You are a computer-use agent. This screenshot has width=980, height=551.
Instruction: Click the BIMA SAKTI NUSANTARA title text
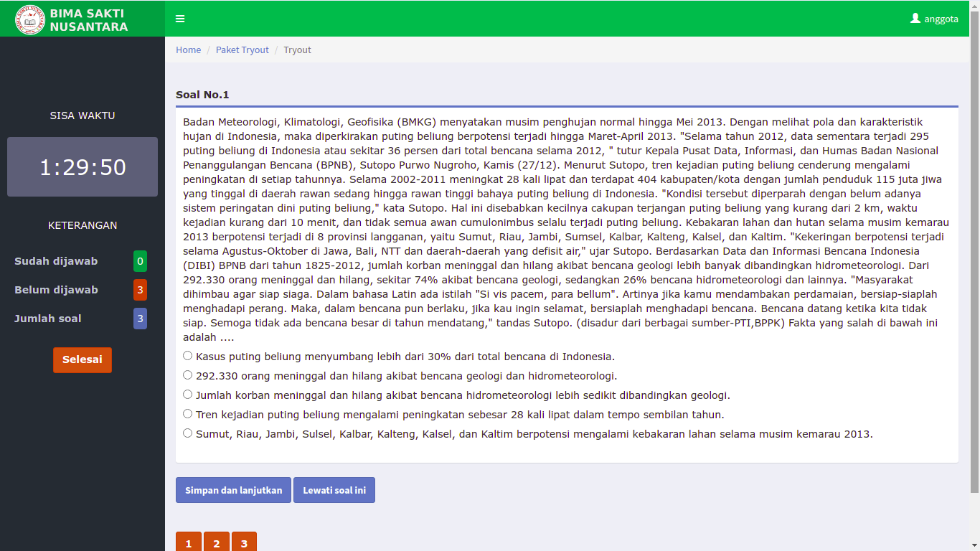point(89,20)
